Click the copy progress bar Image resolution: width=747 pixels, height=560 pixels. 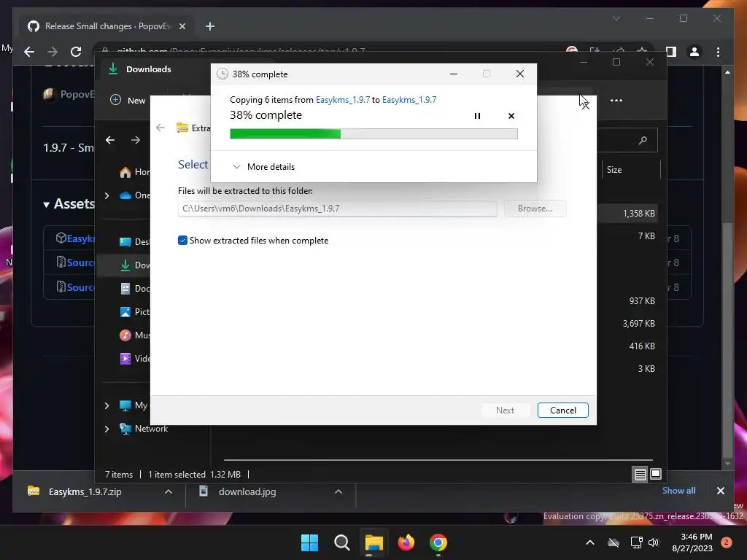(373, 134)
